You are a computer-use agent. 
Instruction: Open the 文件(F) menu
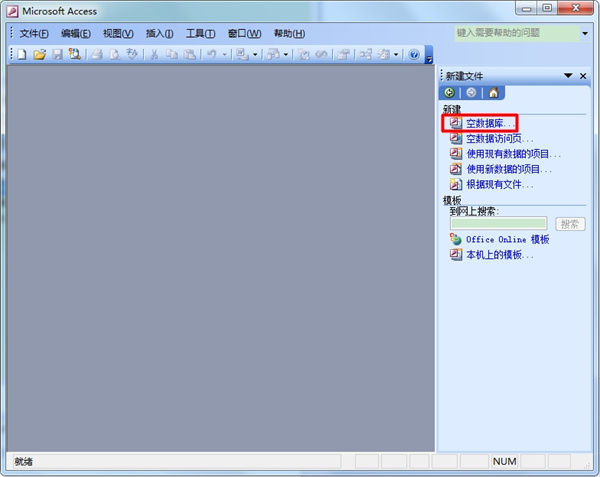pyautogui.click(x=34, y=34)
